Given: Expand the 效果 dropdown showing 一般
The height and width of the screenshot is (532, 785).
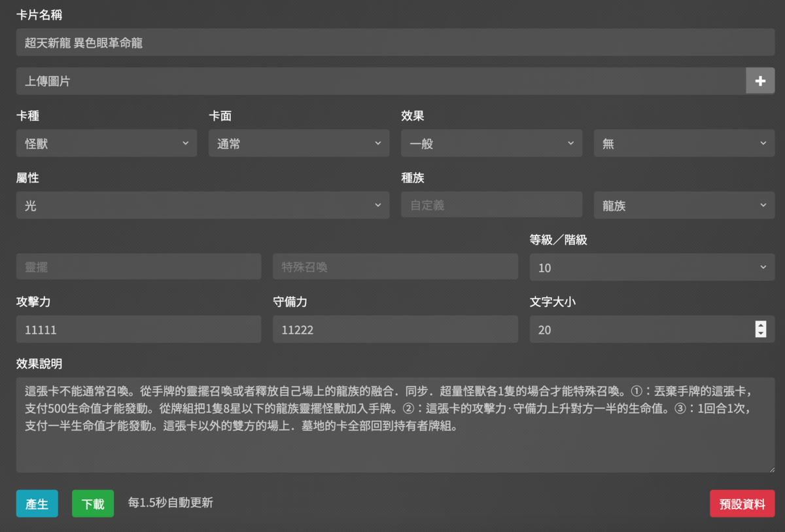Looking at the screenshot, I should click(491, 143).
